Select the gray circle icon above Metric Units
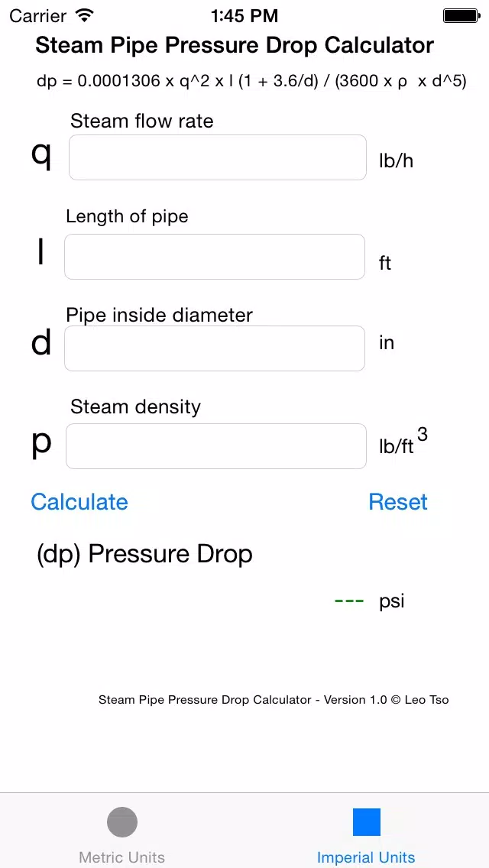The image size is (489, 868). [x=121, y=822]
